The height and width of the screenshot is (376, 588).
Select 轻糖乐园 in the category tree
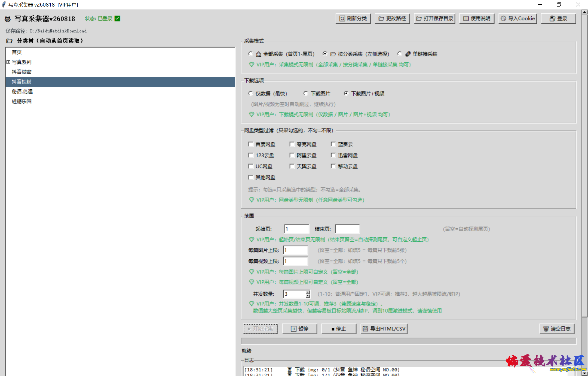click(x=22, y=101)
